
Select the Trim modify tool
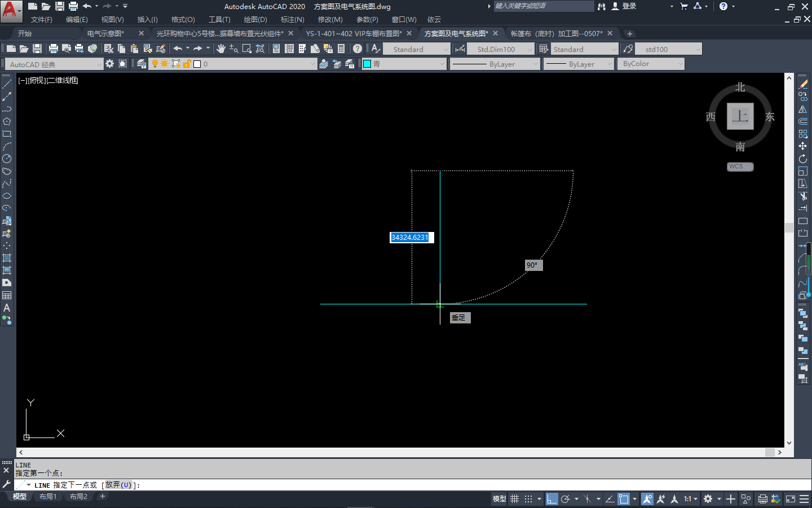pyautogui.click(x=803, y=196)
